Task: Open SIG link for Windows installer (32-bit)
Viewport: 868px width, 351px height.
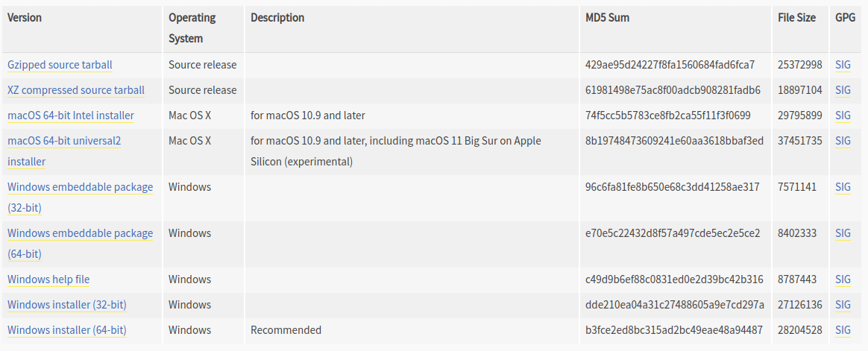Action: [x=843, y=305]
